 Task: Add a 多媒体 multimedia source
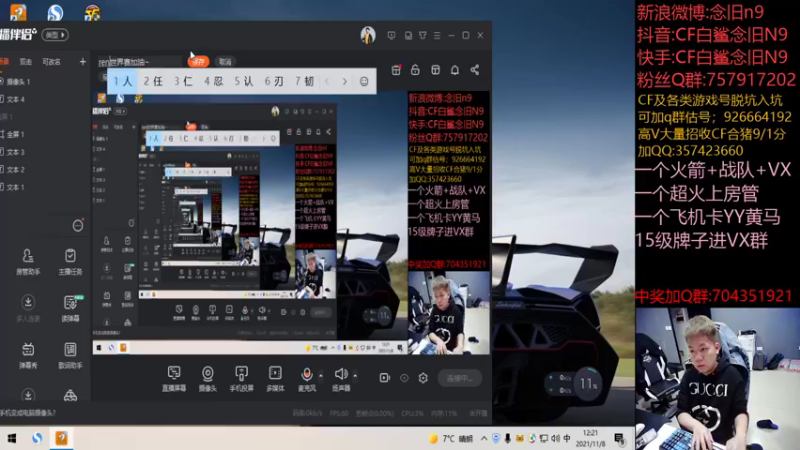tap(275, 379)
